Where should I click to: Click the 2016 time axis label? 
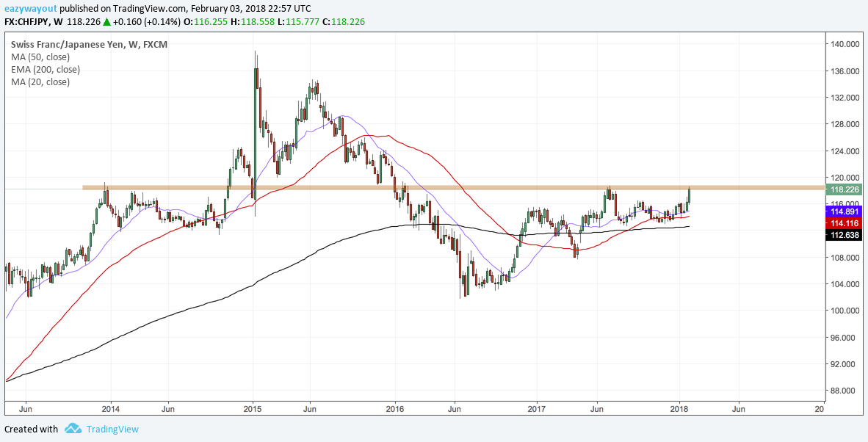point(394,409)
